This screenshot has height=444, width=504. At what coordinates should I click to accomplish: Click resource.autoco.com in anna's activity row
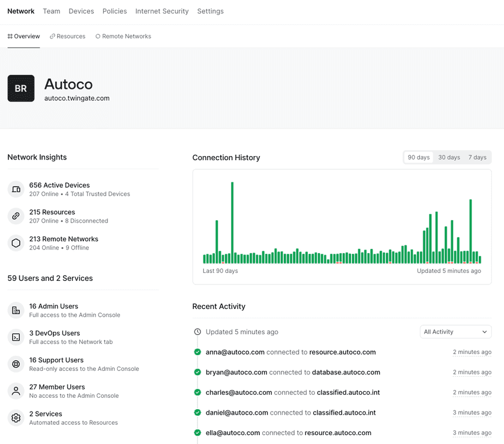click(x=343, y=352)
